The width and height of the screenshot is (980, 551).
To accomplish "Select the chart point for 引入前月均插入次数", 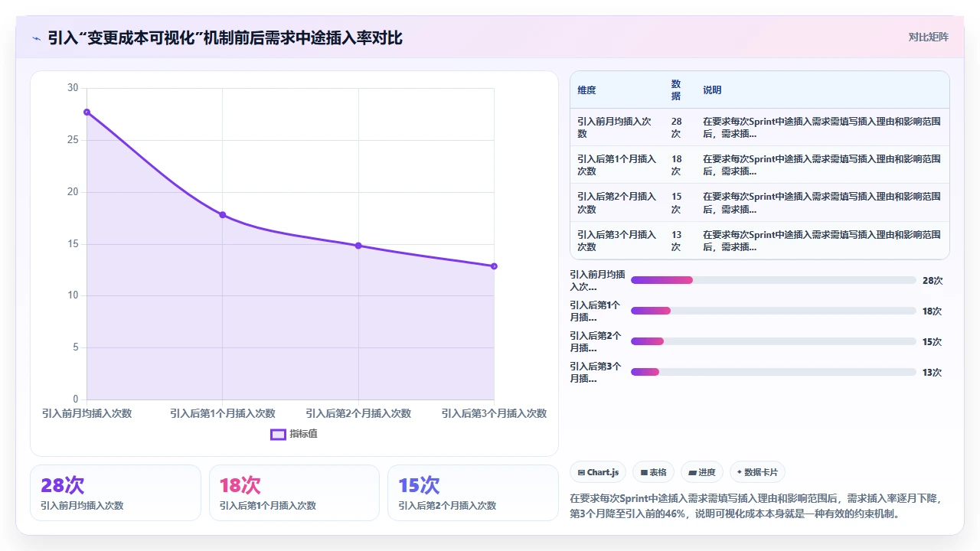I will pyautogui.click(x=87, y=112).
